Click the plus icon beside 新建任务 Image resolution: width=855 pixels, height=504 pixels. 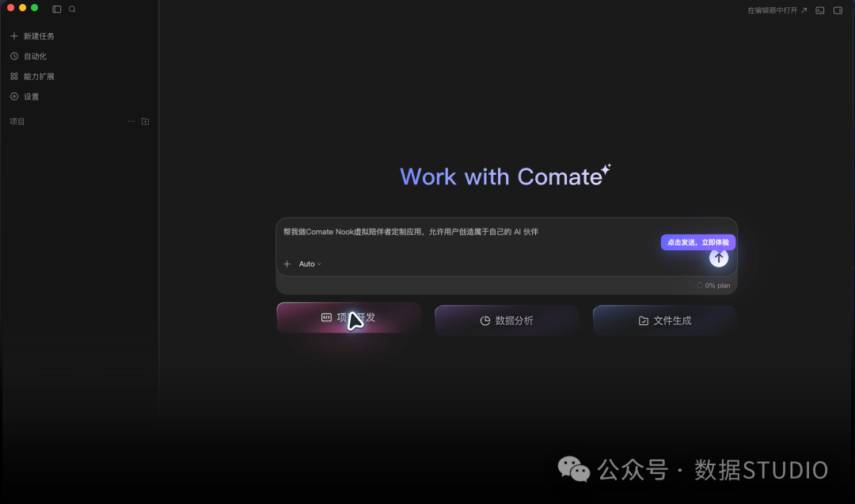14,36
